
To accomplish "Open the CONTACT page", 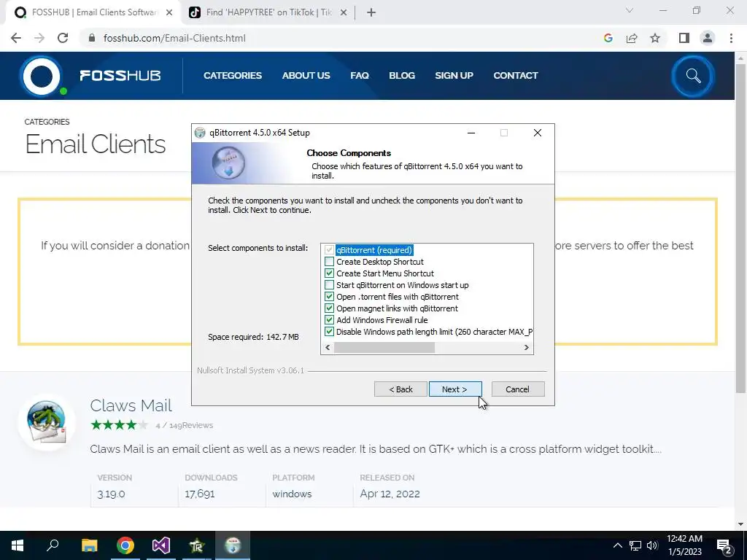I will [x=516, y=76].
